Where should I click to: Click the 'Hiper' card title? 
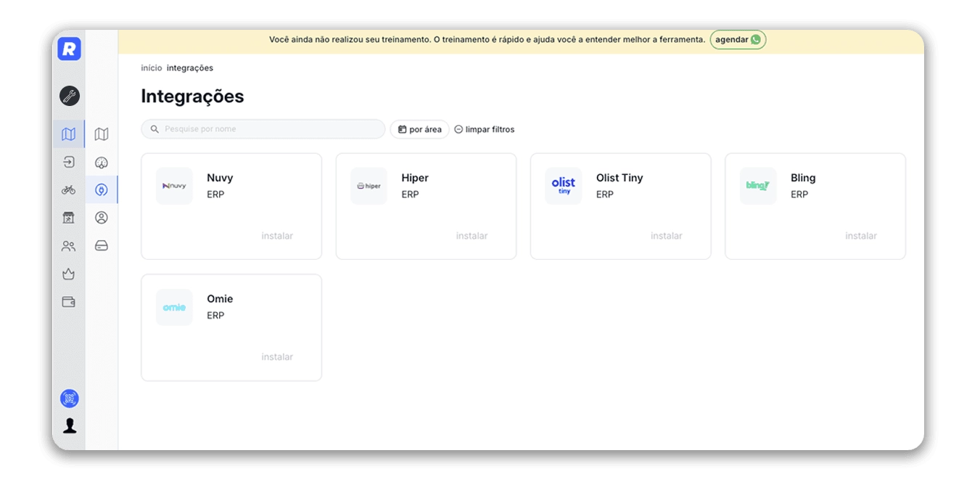pos(415,178)
